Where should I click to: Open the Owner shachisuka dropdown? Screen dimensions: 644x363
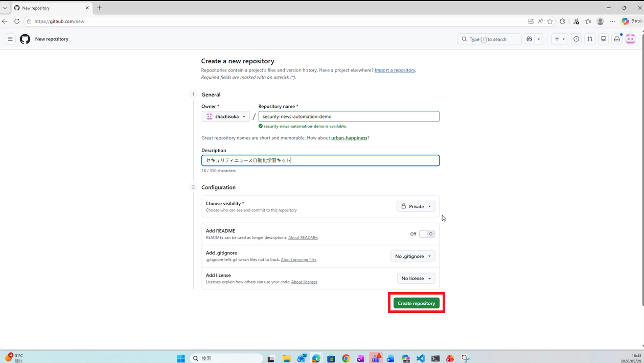(225, 116)
